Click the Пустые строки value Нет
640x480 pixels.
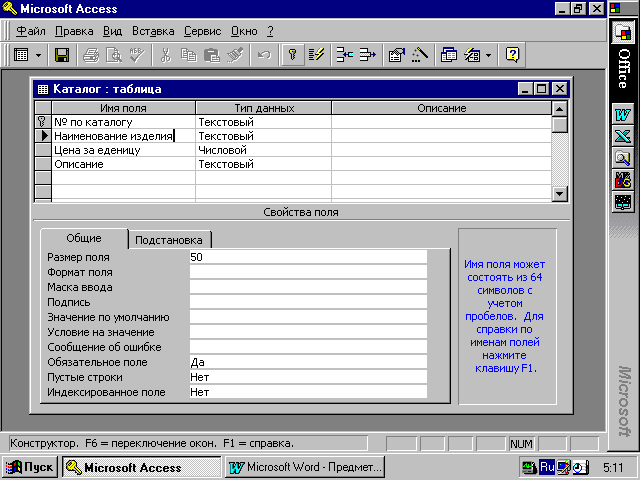(308, 377)
